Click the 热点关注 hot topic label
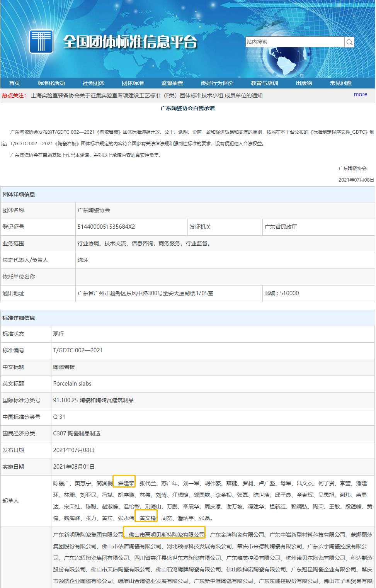This screenshot has width=376, height=588. 14,94
